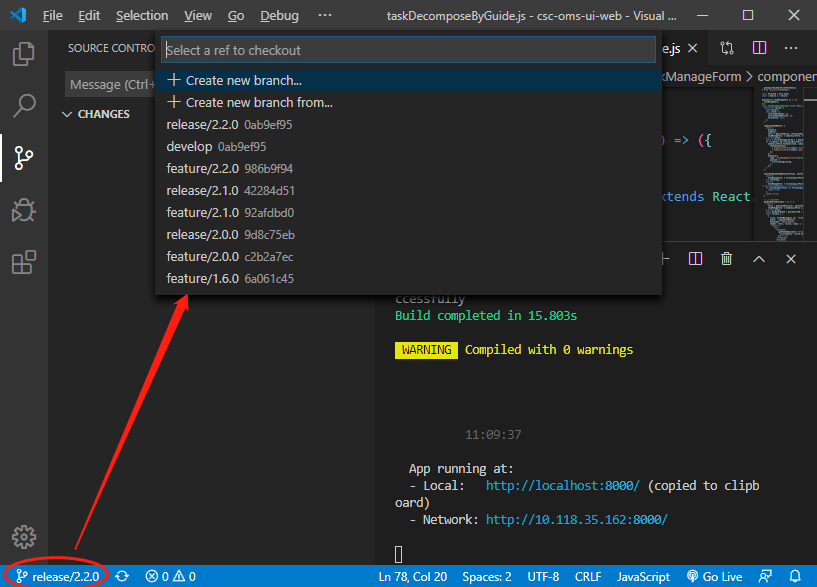
Task: Open the Go menu
Action: (x=236, y=16)
